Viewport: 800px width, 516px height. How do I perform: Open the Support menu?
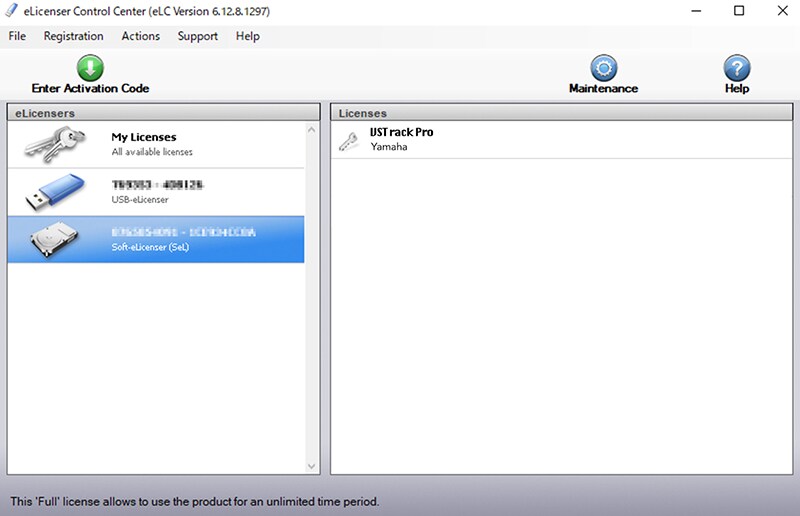pyautogui.click(x=197, y=36)
